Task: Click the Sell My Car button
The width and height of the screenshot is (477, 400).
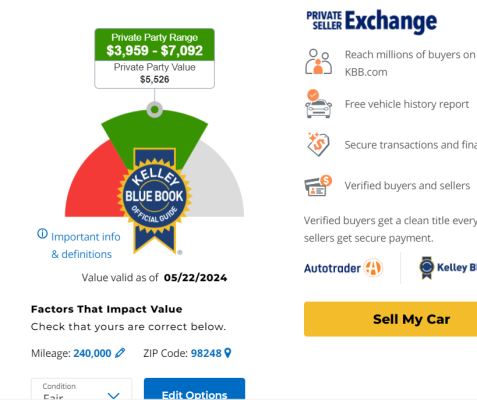Action: pos(390,319)
